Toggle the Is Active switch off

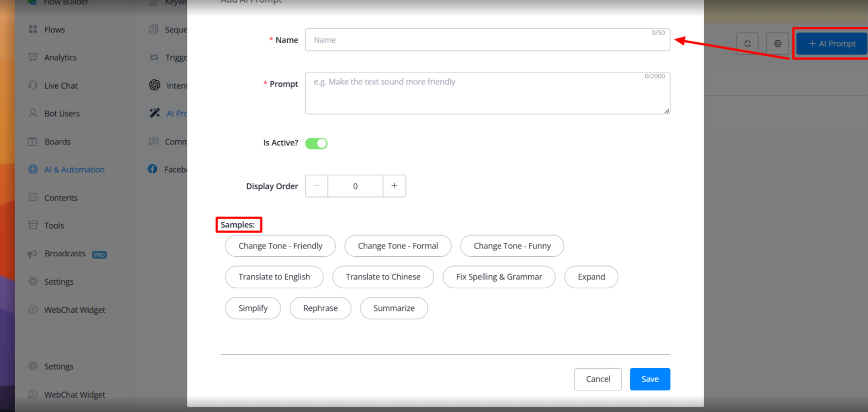[316, 143]
